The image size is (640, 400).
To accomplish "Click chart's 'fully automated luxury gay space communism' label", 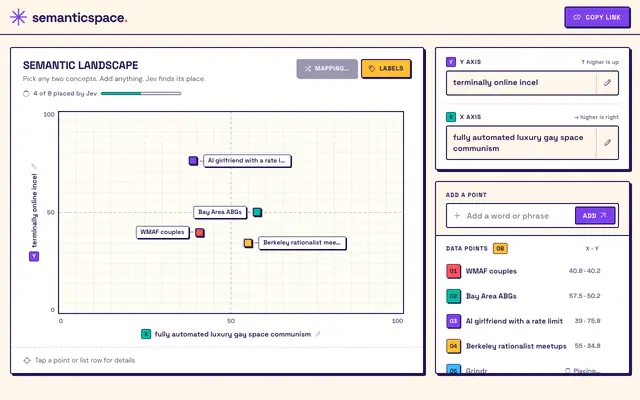I will pos(233,334).
